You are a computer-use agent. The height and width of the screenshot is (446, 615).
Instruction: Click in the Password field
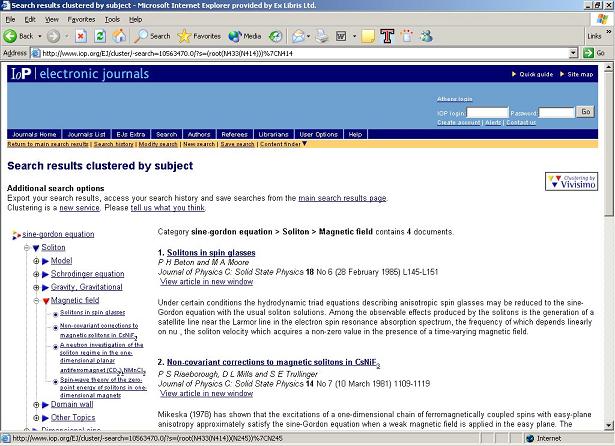point(557,113)
